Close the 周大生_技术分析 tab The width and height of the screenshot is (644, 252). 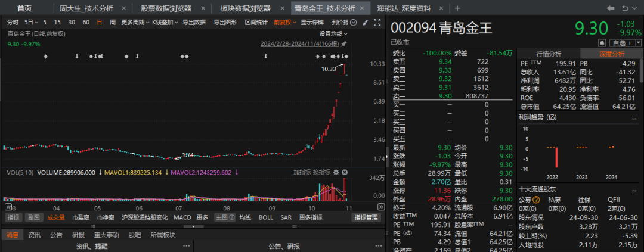coord(123,8)
